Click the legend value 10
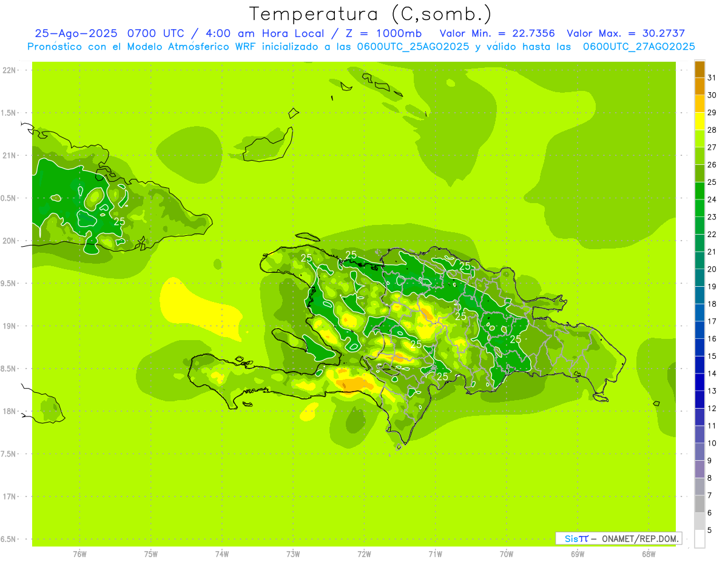This screenshot has height=562, width=728. 712,443
